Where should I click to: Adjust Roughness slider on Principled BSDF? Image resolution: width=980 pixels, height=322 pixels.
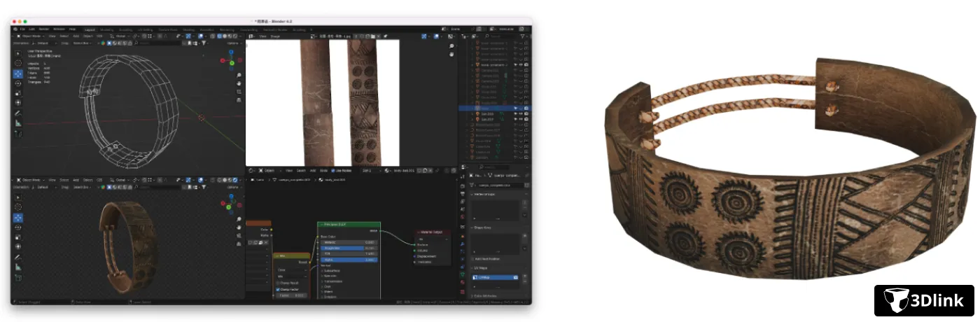(349, 248)
